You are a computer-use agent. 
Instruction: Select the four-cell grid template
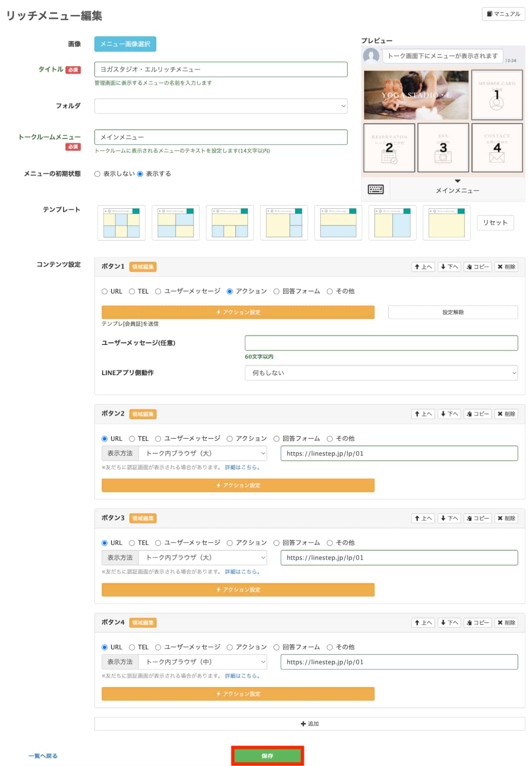(x=175, y=223)
